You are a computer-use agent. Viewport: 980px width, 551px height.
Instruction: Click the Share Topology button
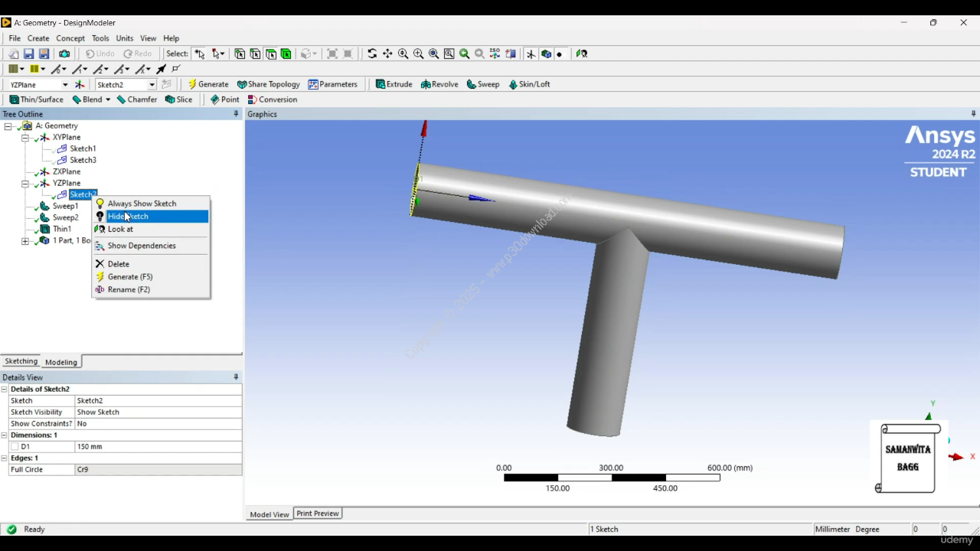click(x=269, y=84)
